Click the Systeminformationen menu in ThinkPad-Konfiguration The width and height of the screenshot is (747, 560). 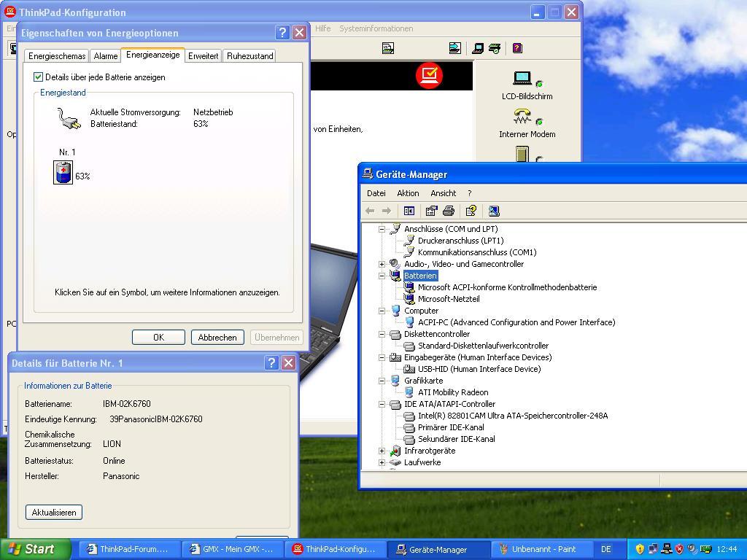[x=376, y=28]
